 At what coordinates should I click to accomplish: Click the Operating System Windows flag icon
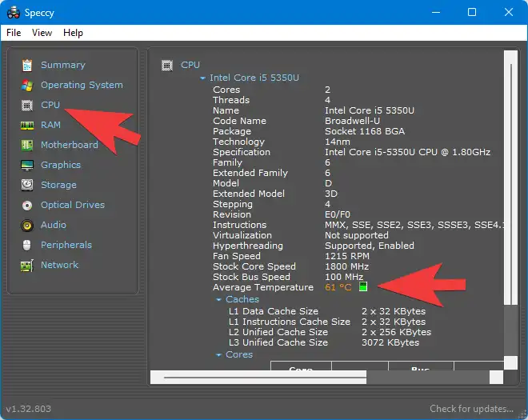pyautogui.click(x=27, y=86)
